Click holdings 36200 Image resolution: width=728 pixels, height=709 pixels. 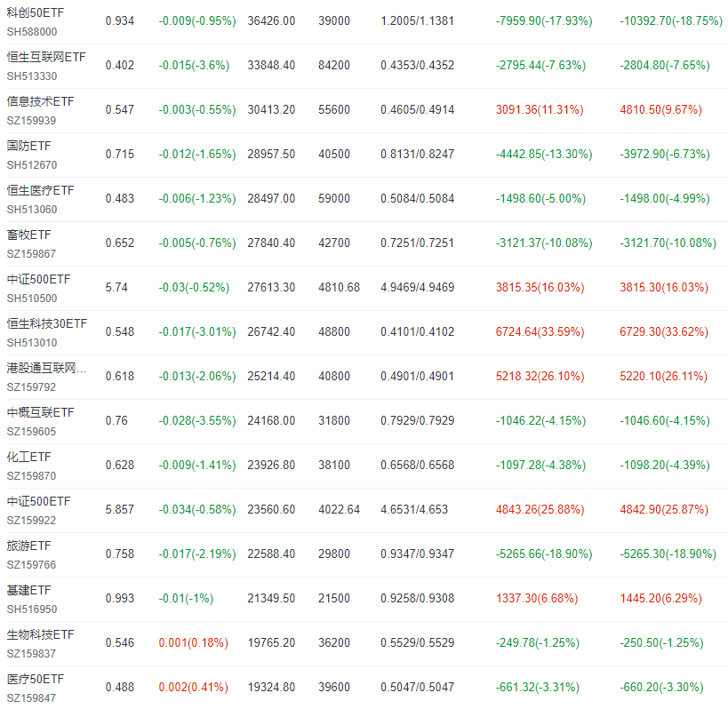point(334,642)
